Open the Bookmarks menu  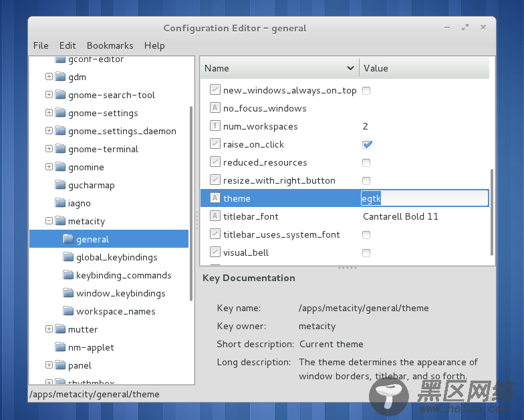click(x=110, y=45)
